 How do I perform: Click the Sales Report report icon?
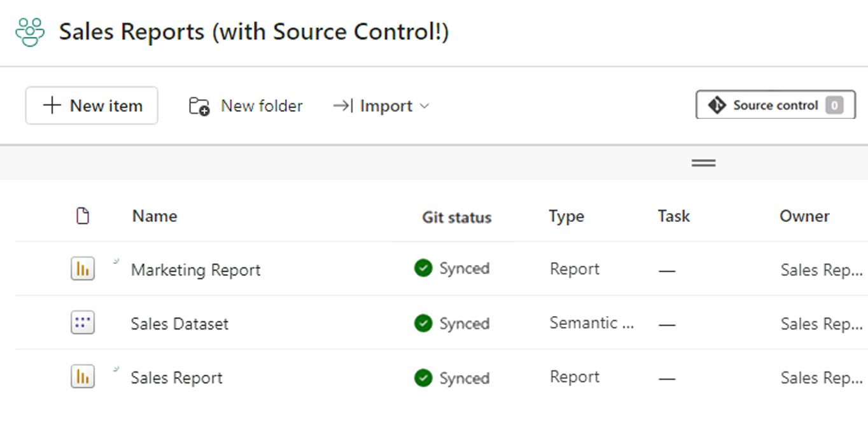pos(83,376)
